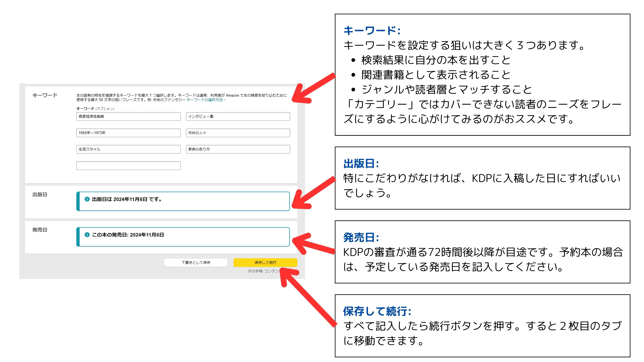The height and width of the screenshot is (362, 644).
Task: Click the bullet 検索結果に自分の本を出すこと
Action: click(x=436, y=60)
